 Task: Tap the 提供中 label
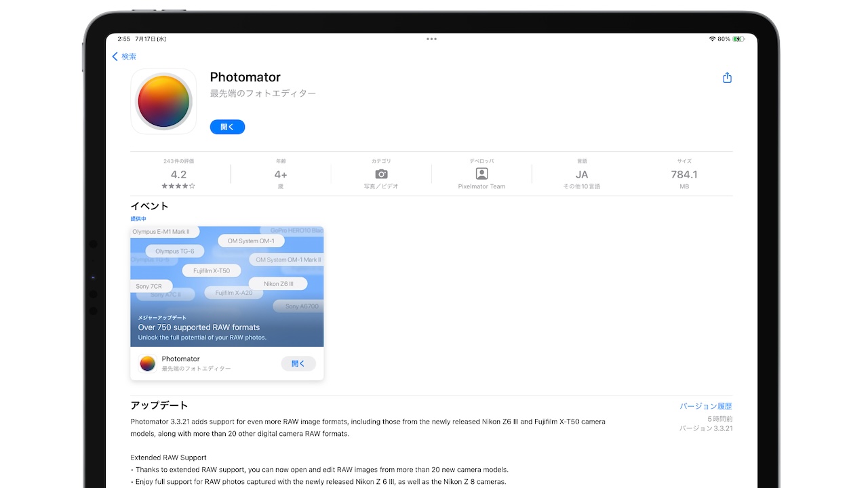point(138,219)
